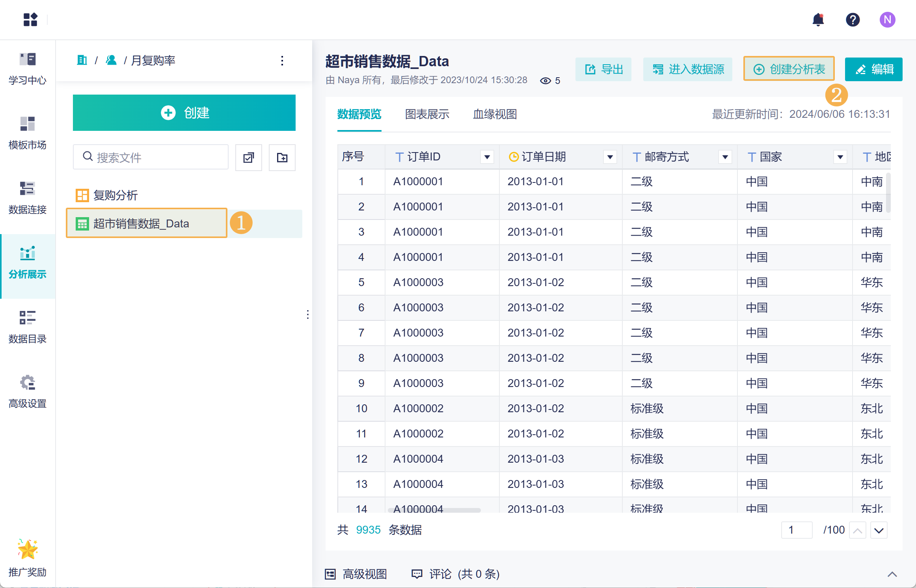The image size is (916, 588).
Task: Click the 订单日期 clock type icon
Action: 514,157
